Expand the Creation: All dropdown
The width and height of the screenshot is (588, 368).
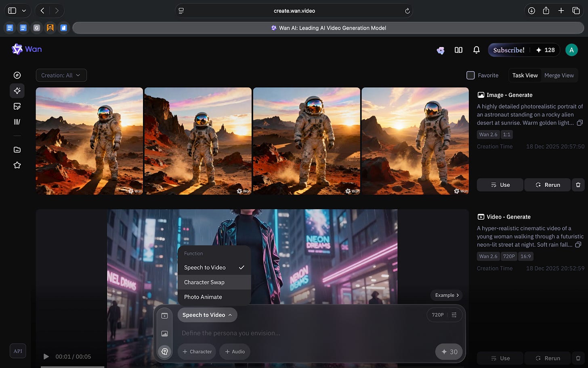coord(61,75)
